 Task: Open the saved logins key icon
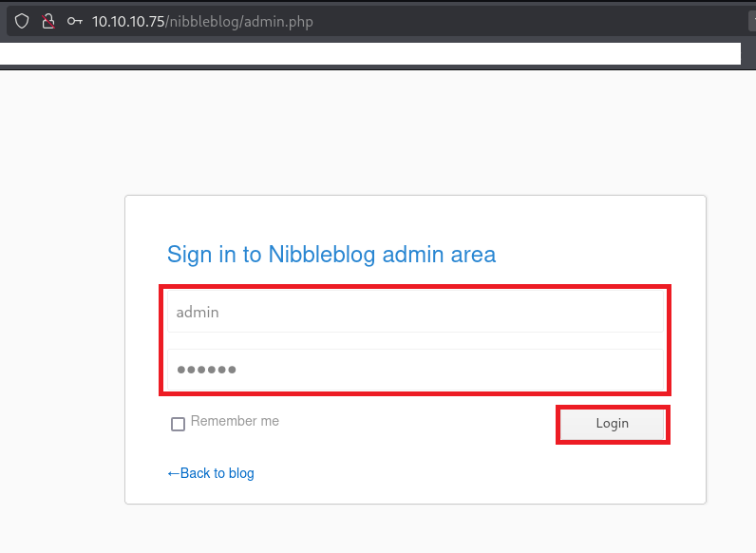click(x=75, y=22)
